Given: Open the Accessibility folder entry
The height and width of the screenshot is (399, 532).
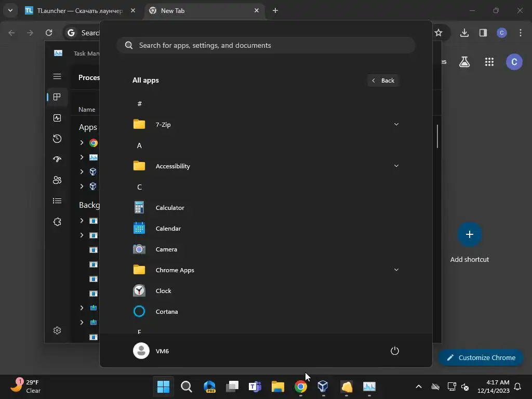Looking at the screenshot, I should (x=265, y=166).
